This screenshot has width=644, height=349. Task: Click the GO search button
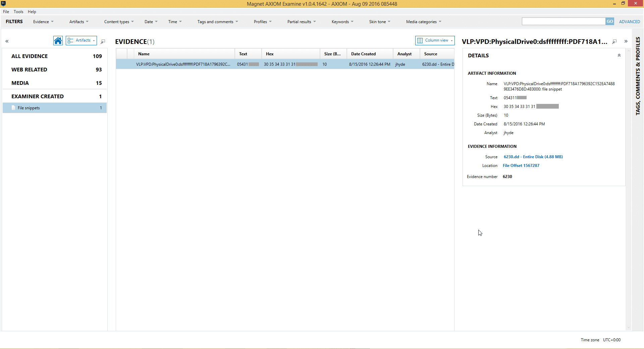tap(610, 21)
